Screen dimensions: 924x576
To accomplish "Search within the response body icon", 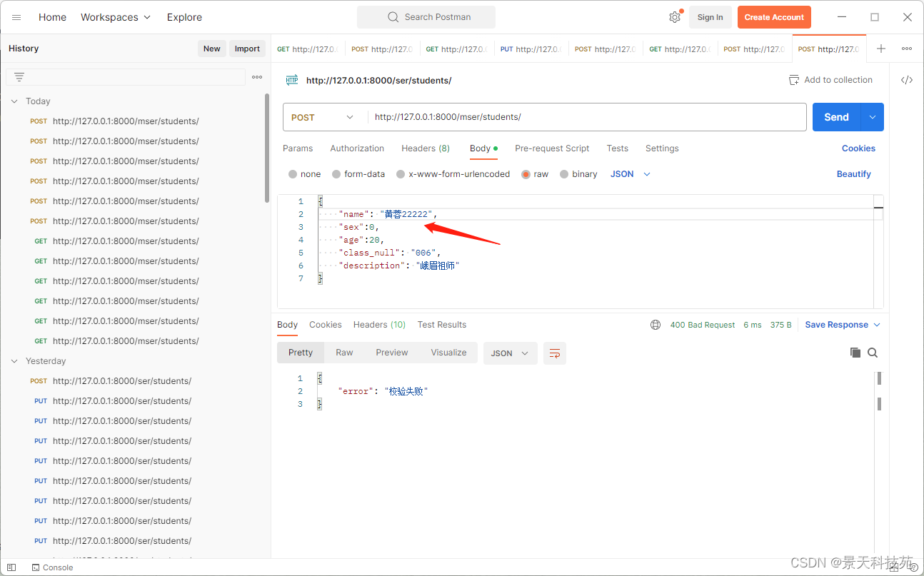I will point(873,353).
